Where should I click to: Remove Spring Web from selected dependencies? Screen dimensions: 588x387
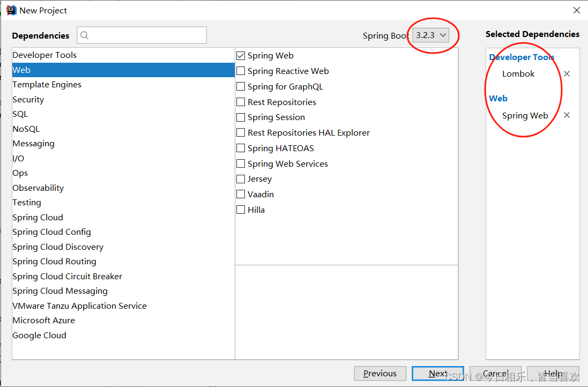(x=567, y=115)
